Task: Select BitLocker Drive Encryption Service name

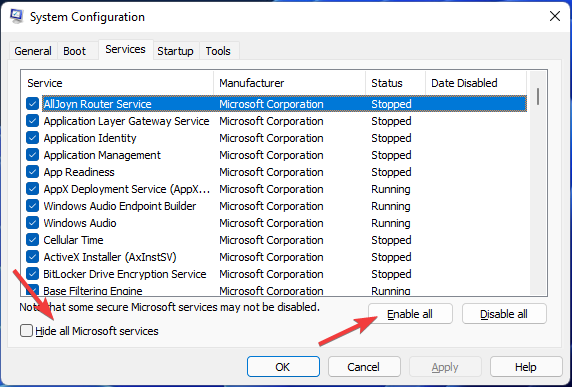Action: [x=125, y=274]
